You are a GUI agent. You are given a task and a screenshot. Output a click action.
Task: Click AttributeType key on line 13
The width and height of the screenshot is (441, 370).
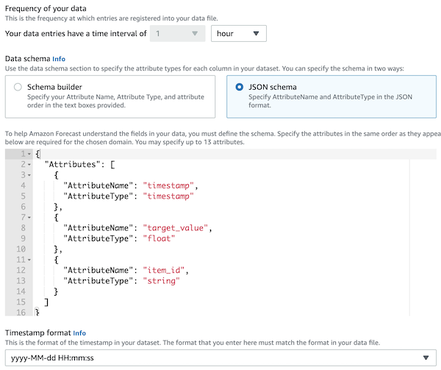[98, 281]
